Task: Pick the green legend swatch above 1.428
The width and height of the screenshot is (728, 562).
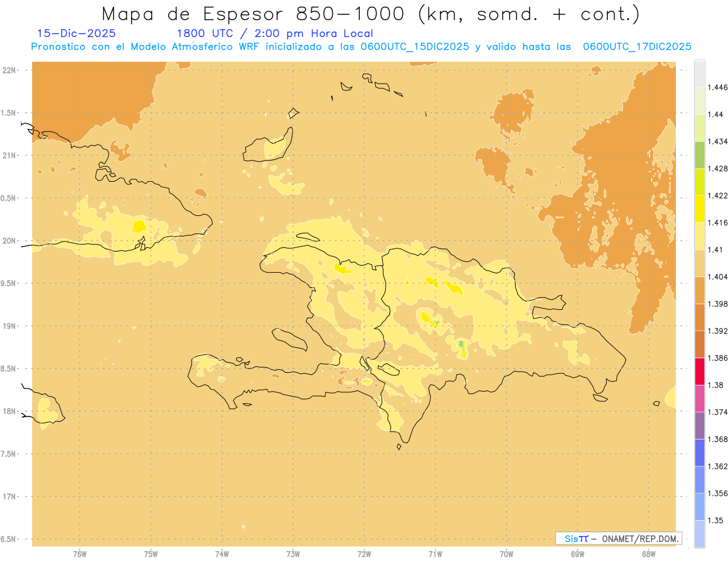Action: (699, 155)
